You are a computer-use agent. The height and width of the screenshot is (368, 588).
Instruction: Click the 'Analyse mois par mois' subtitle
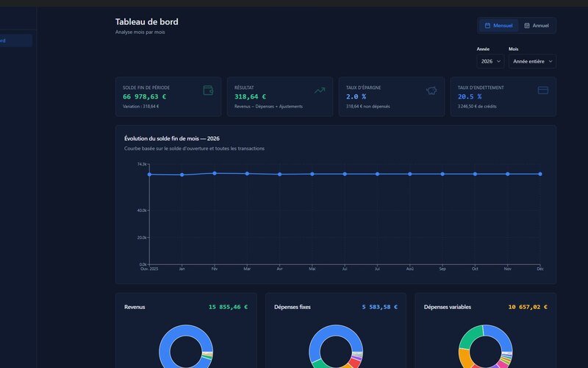(x=140, y=32)
